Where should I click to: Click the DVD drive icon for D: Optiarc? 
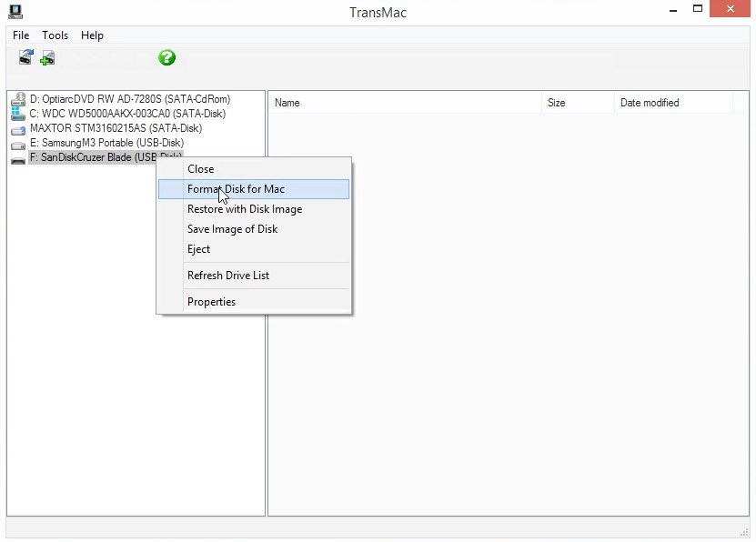point(18,99)
